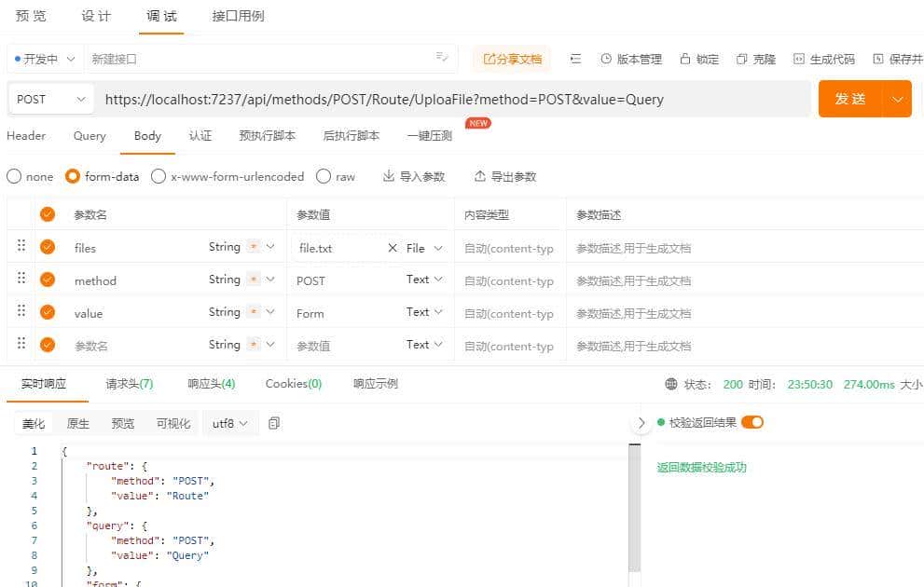Viewport: 924px width, 587px height.
Task: Toggle the 校验返回结果 switch off
Action: click(x=752, y=421)
